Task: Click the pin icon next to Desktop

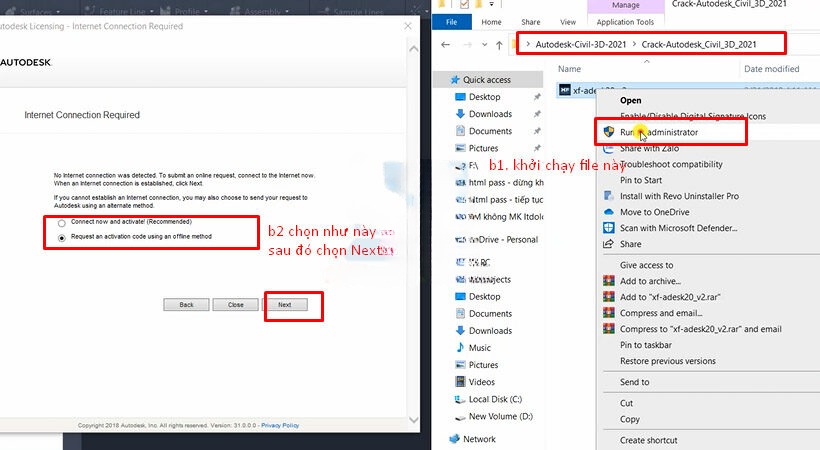Action: (x=537, y=97)
